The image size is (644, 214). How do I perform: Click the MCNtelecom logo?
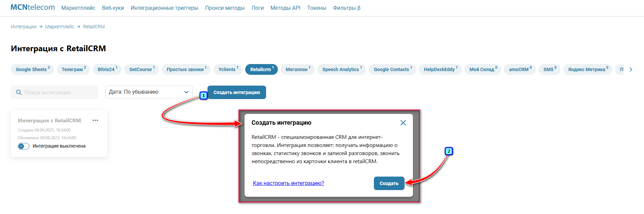[33, 7]
